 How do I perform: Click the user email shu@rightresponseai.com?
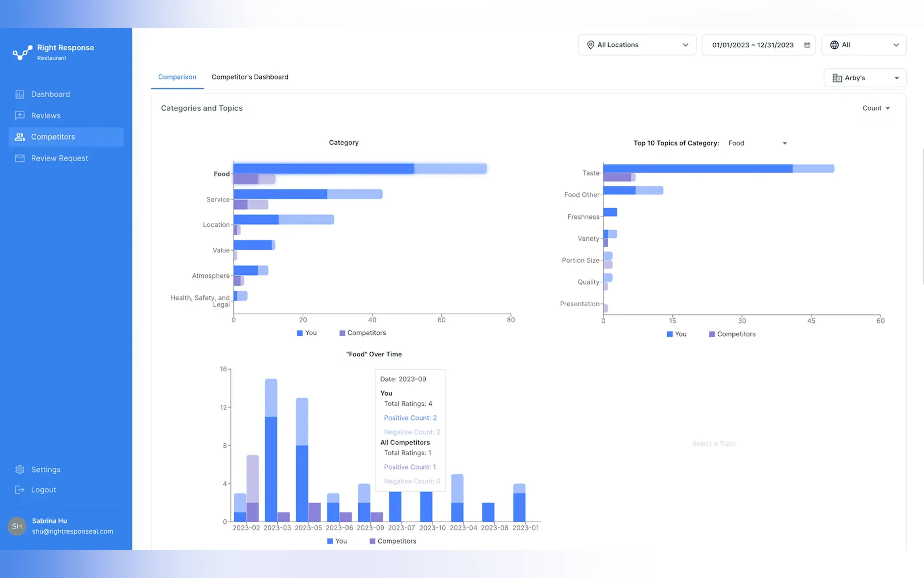[x=73, y=531]
